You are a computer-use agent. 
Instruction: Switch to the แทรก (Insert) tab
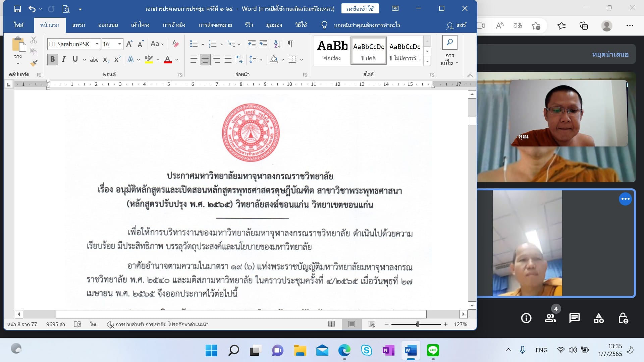[78, 25]
